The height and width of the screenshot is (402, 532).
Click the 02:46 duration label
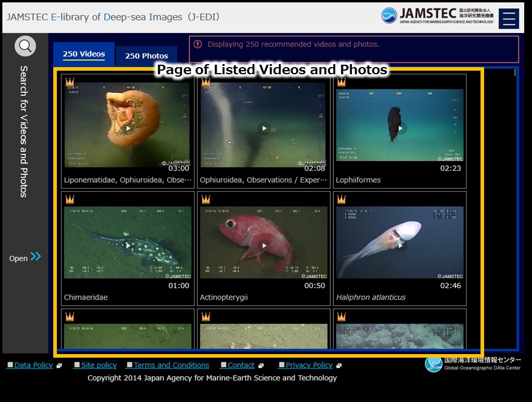(451, 286)
